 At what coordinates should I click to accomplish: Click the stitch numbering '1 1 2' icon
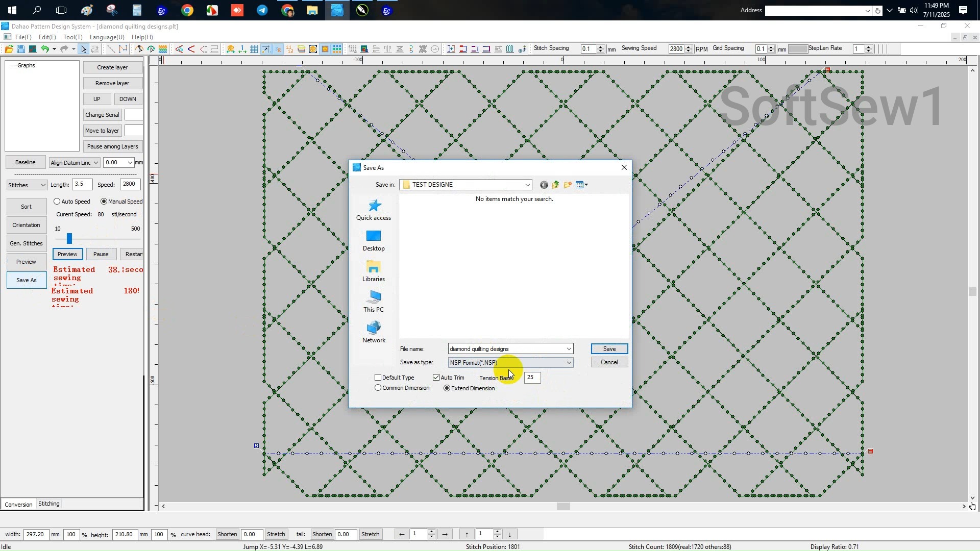click(x=289, y=49)
